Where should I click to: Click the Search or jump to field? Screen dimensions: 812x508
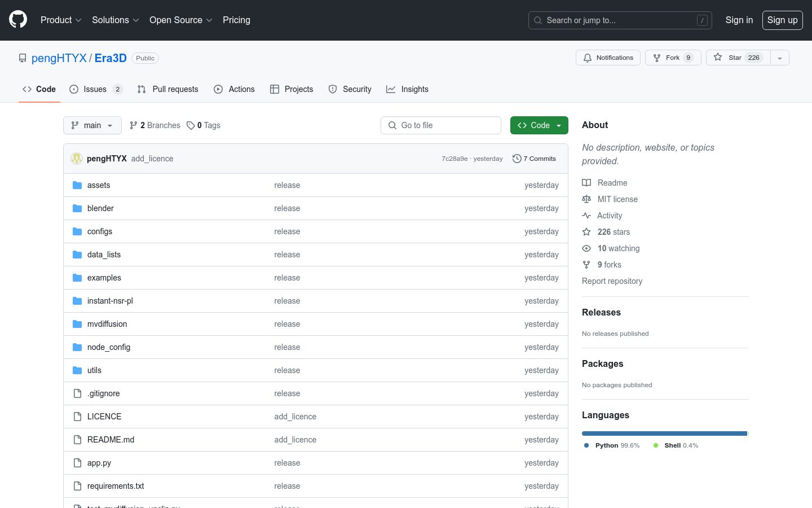pyautogui.click(x=620, y=20)
